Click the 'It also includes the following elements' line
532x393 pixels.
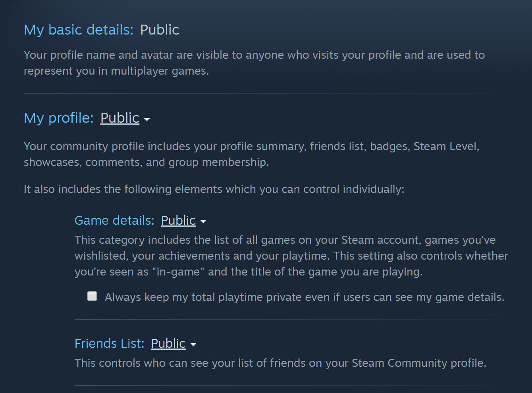(214, 189)
